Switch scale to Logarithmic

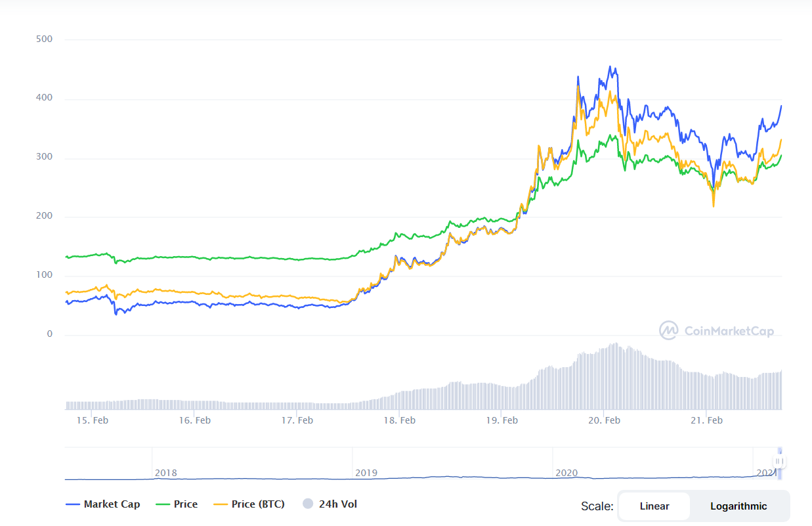[738, 506]
